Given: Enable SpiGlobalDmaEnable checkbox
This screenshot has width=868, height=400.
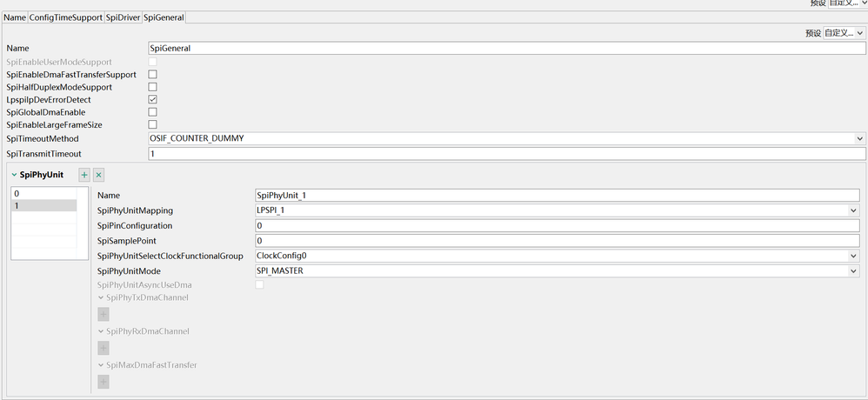Looking at the screenshot, I should [x=153, y=112].
